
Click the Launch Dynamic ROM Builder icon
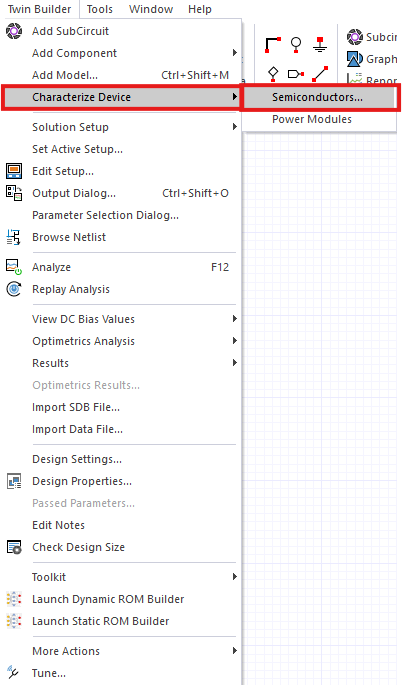coord(14,599)
